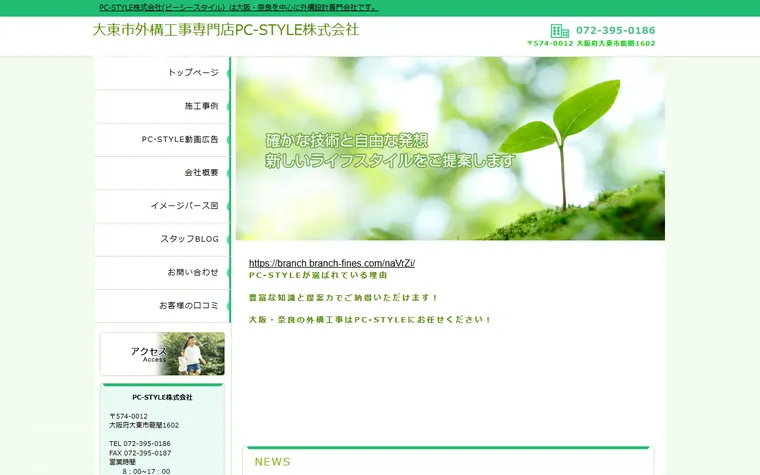
Task: Go to 会社概要 page
Action: (x=163, y=173)
